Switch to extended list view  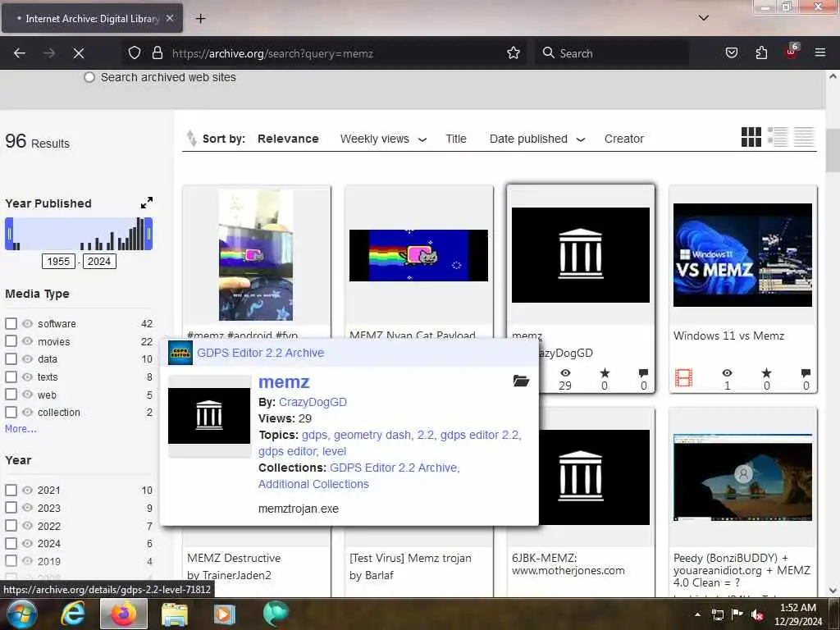[x=778, y=137]
